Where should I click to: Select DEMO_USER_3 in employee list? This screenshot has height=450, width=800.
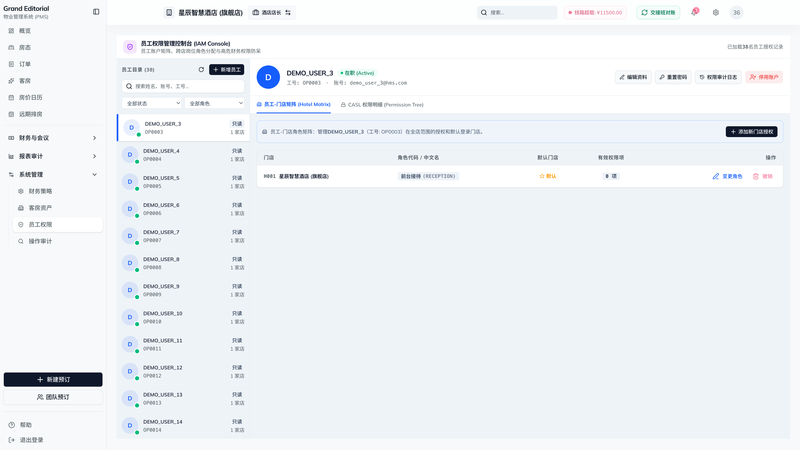tap(183, 128)
